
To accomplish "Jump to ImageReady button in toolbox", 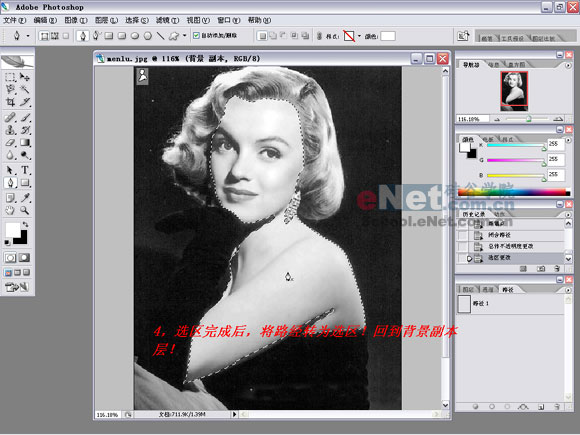I will (x=17, y=287).
